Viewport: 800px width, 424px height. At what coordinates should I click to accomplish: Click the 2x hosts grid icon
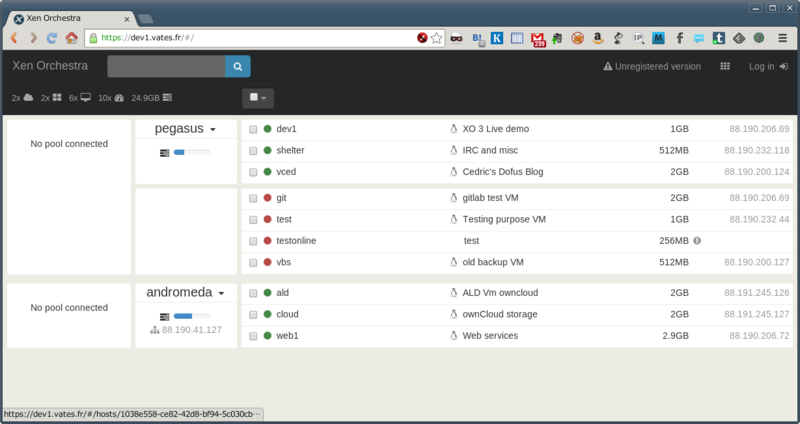(x=57, y=97)
